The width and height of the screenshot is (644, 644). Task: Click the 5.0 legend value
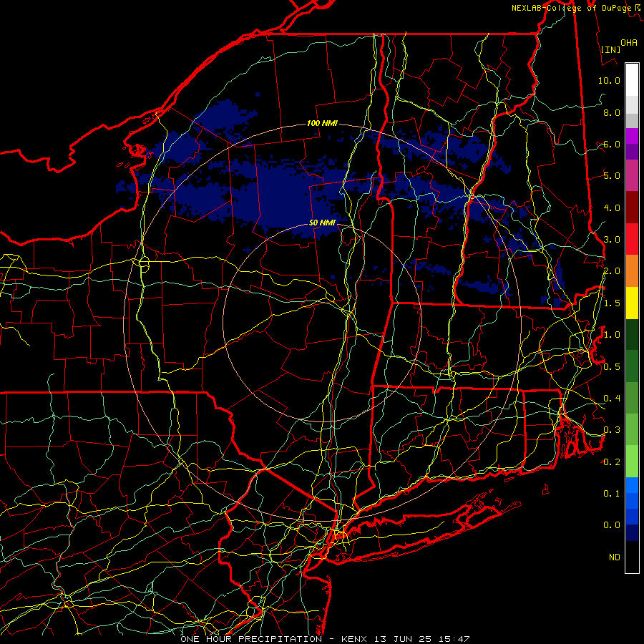coord(612,176)
